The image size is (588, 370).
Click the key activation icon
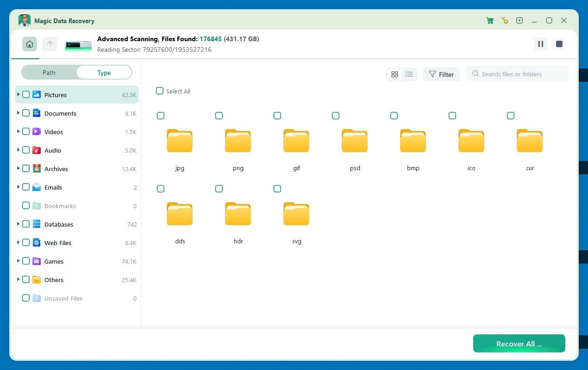coord(505,21)
